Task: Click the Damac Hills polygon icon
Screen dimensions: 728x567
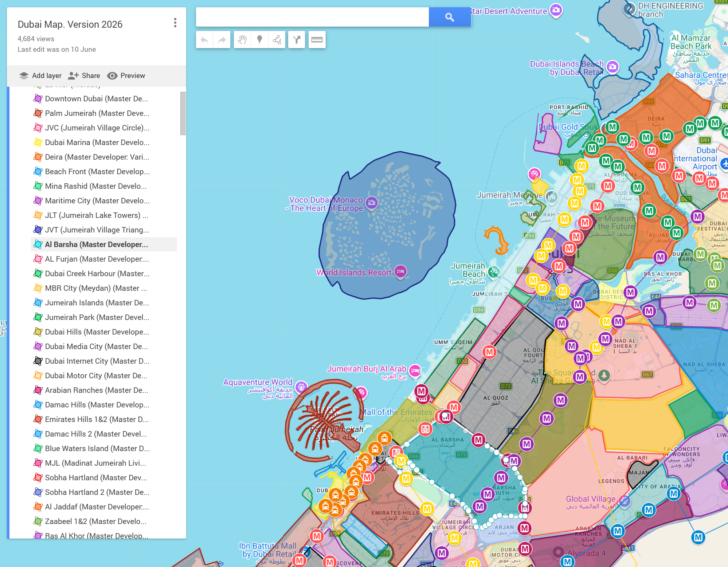Action: pyautogui.click(x=38, y=404)
